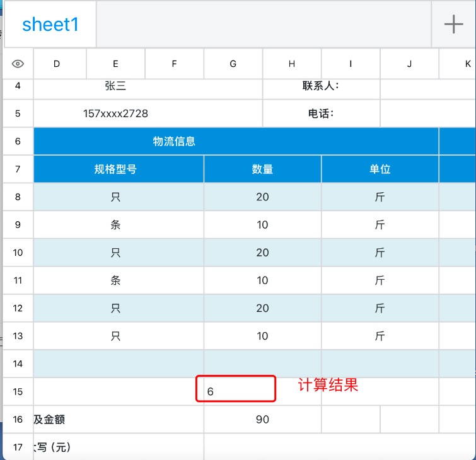
Task: Click the 只 cell in row 8
Action: point(119,197)
